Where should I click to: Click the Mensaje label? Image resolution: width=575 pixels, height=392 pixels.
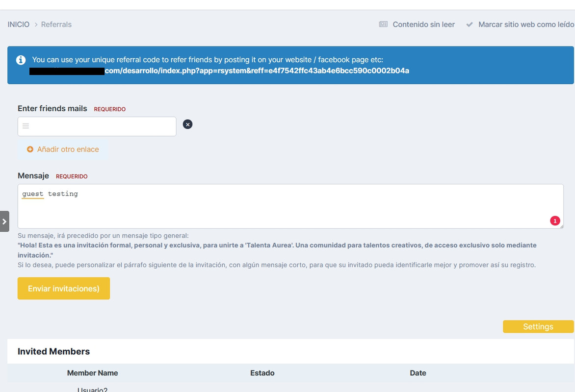[x=33, y=176]
